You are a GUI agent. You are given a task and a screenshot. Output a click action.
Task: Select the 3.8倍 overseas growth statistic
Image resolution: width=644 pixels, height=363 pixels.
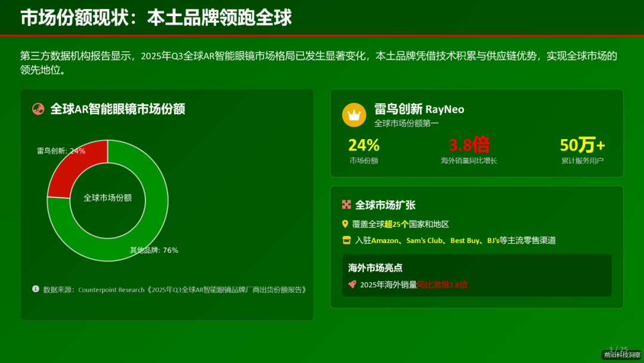[x=469, y=144]
